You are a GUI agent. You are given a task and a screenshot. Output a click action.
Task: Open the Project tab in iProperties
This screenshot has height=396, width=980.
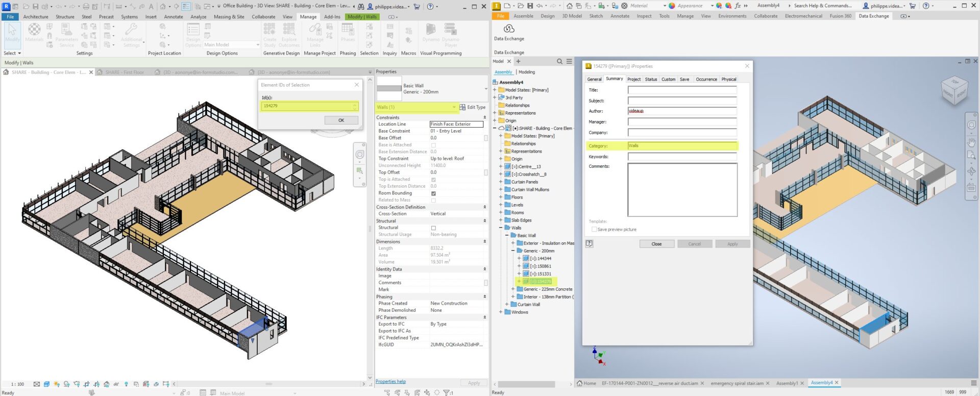634,80
